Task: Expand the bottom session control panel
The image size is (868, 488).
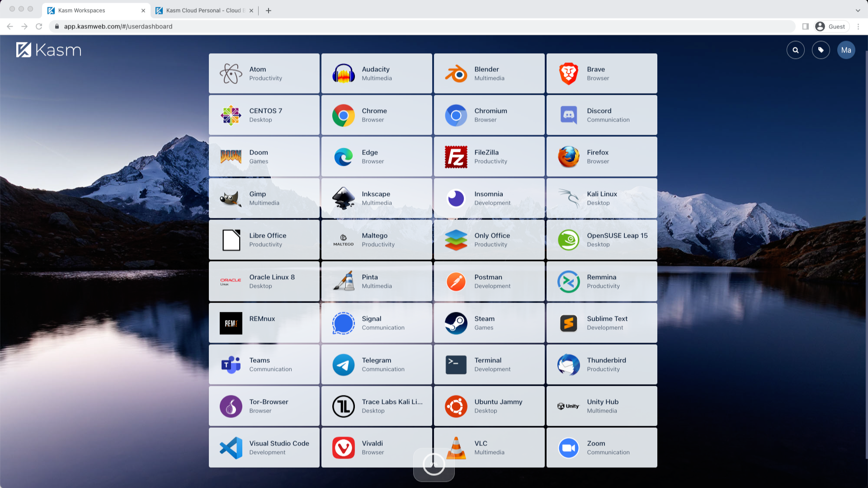Action: [434, 465]
